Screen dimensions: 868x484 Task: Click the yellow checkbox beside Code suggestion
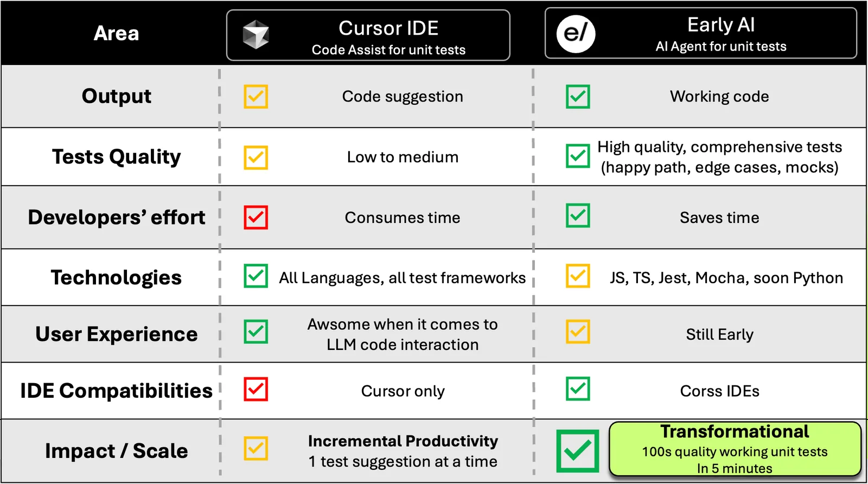pyautogui.click(x=256, y=97)
